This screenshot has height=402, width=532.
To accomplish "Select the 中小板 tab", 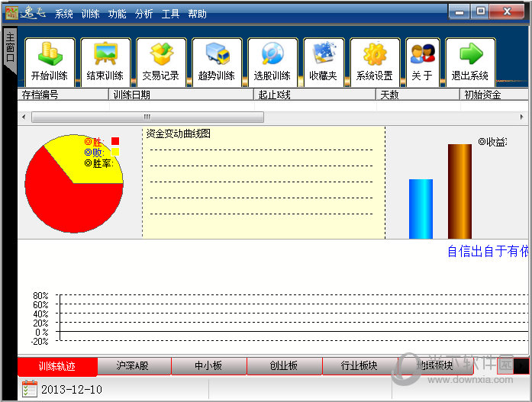I will [x=208, y=365].
